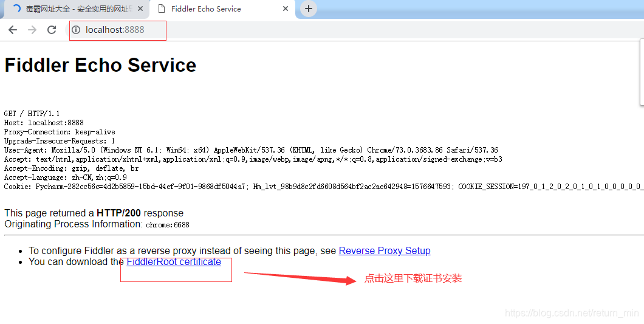
Task: Click the loading spinner on first tab
Action: (x=16, y=9)
